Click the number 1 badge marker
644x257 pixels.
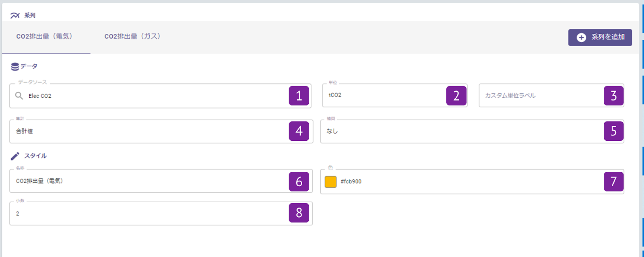(299, 96)
